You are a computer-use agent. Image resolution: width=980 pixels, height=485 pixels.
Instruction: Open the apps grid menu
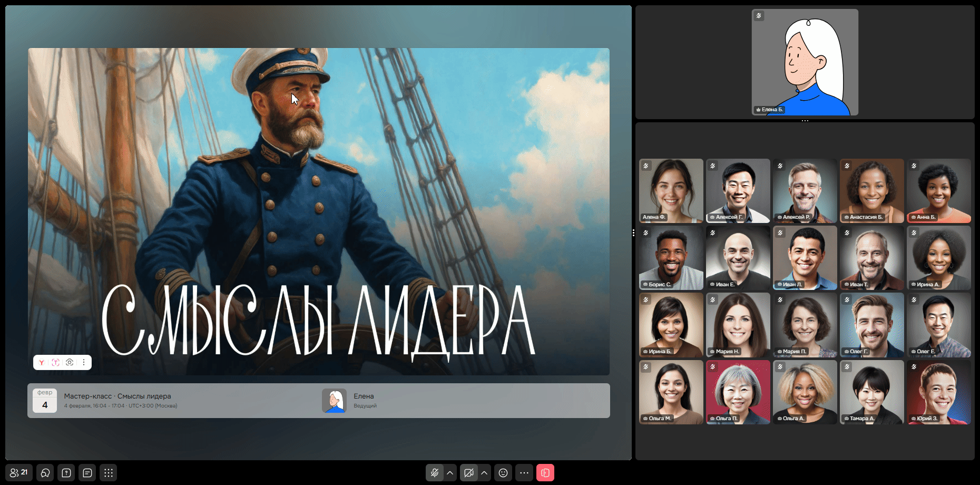coord(109,473)
